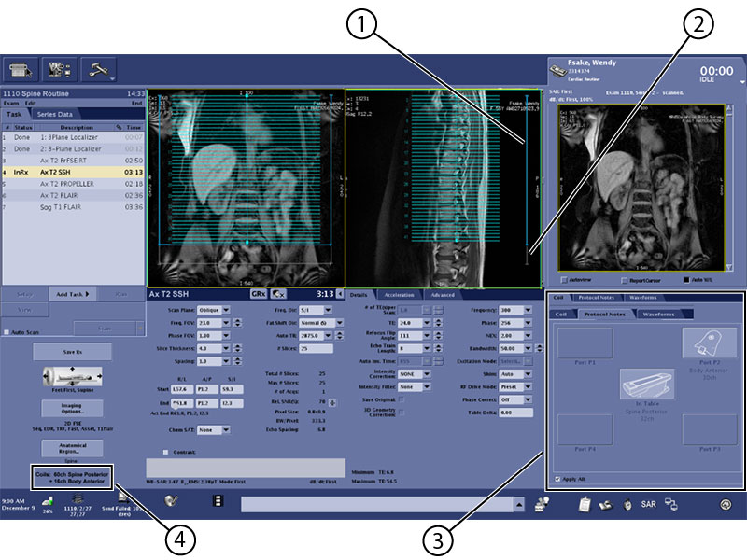Click the stopwatch icon in bottom bar
The width and height of the screenshot is (747, 560).
coord(627,505)
